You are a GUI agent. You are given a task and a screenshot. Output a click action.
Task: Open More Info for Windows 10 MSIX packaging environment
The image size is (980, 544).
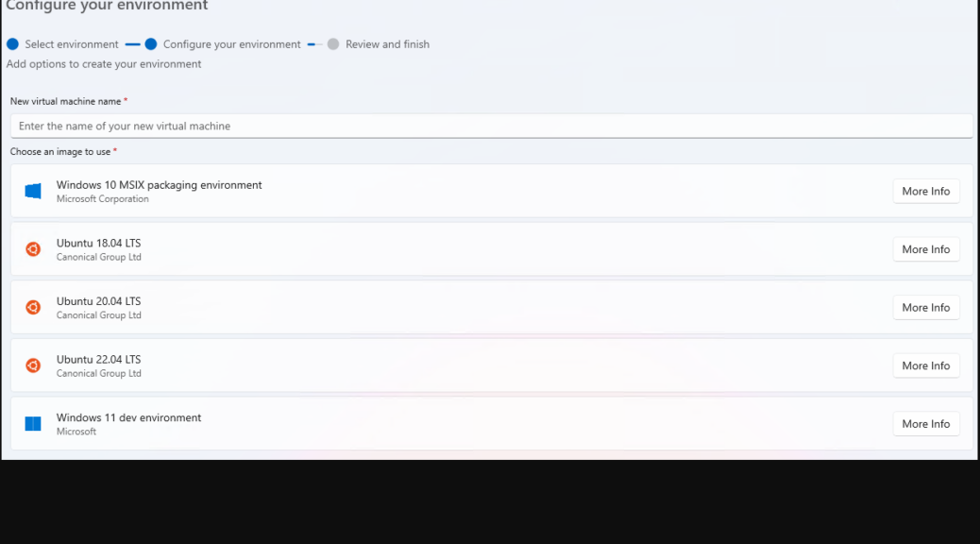click(925, 192)
